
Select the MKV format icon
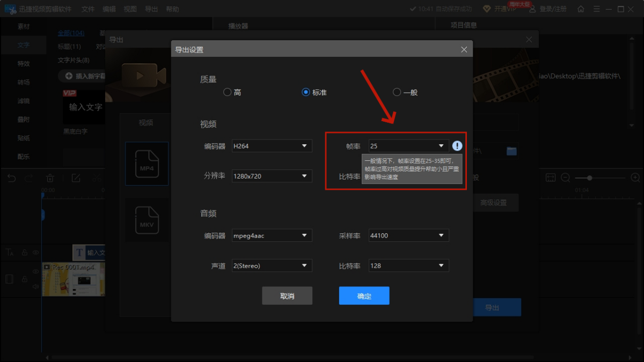coord(147,220)
